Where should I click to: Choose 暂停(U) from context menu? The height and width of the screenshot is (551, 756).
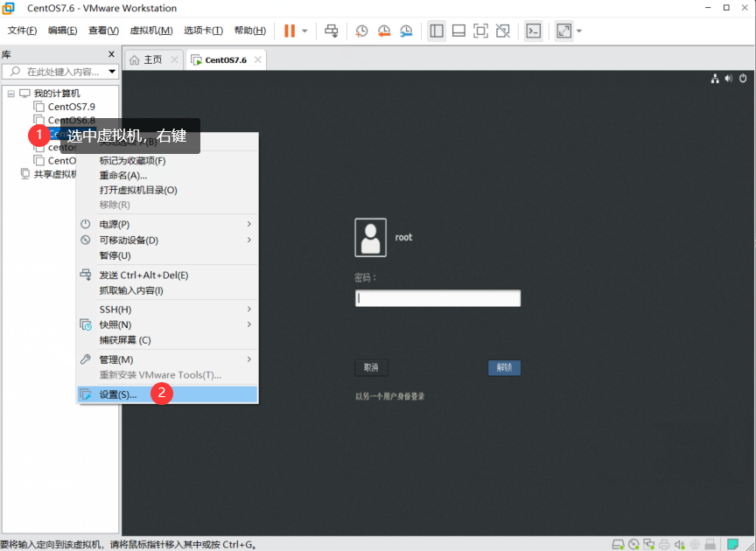[x=115, y=255]
